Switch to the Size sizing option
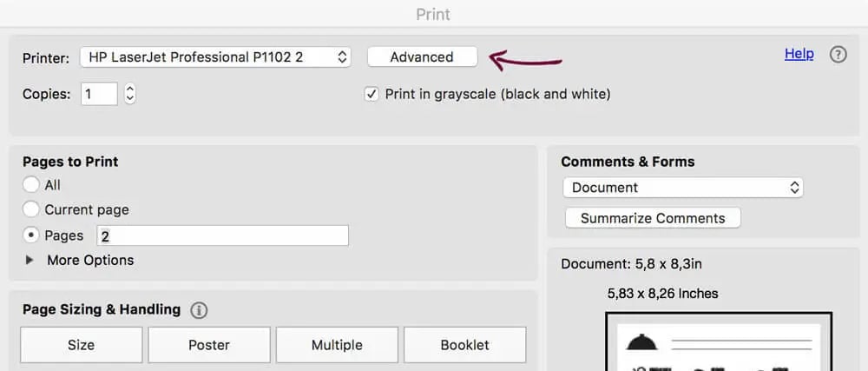Image resolution: width=868 pixels, height=371 pixels. pos(81,345)
